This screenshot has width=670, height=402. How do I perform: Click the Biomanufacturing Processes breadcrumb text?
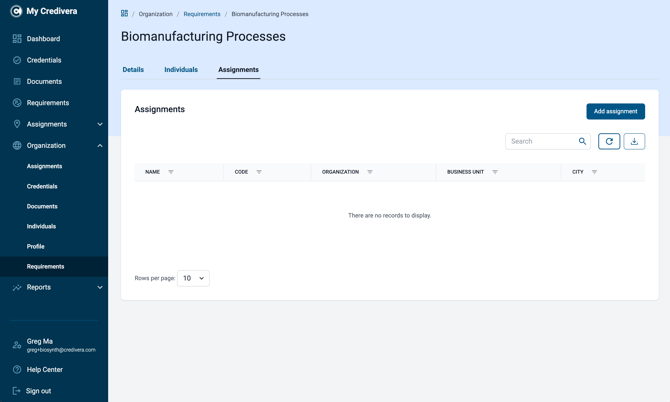(x=270, y=14)
